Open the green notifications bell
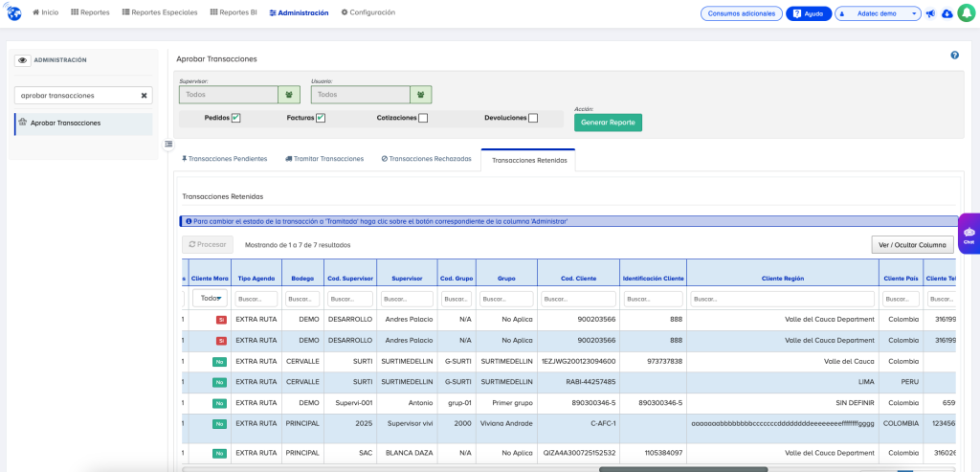Image resolution: width=980 pixels, height=472 pixels. (967, 13)
